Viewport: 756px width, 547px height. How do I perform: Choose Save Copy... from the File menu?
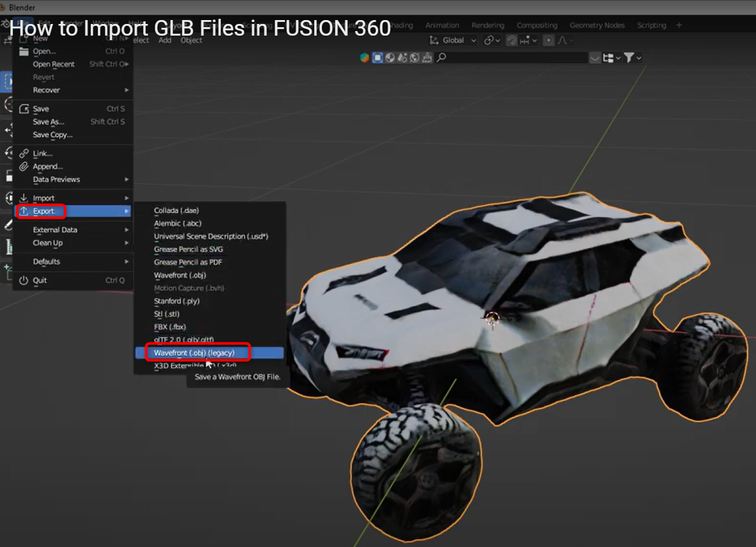tap(73, 135)
